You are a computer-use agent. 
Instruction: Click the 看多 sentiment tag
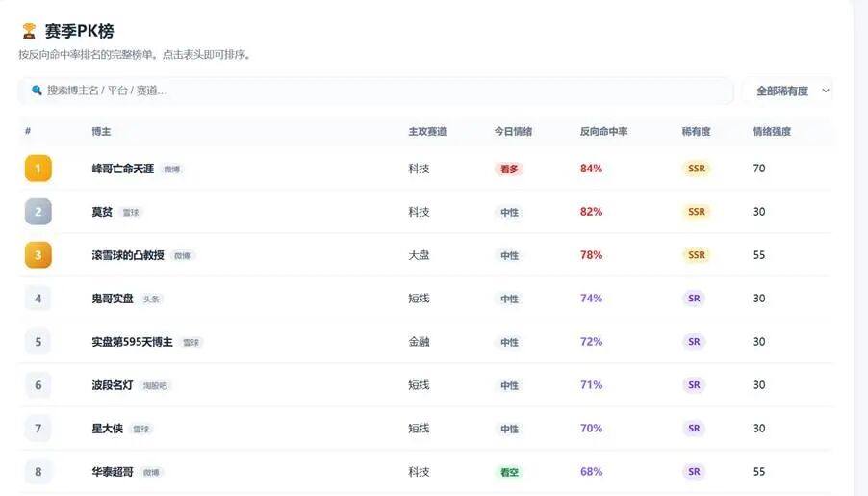click(509, 170)
